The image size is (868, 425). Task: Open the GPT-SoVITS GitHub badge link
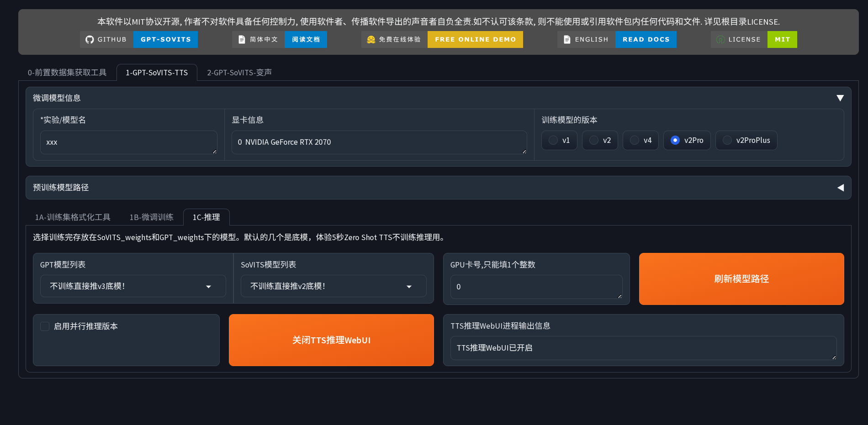coord(165,40)
